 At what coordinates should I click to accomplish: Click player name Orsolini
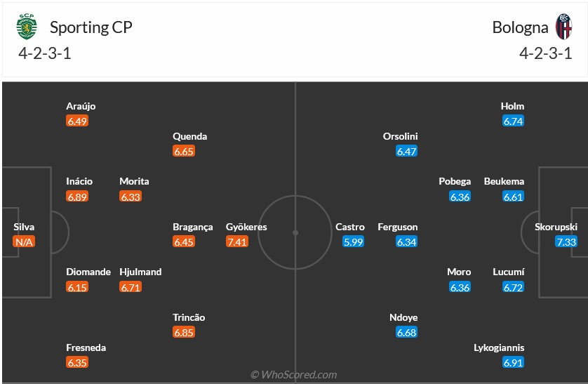[x=401, y=136]
